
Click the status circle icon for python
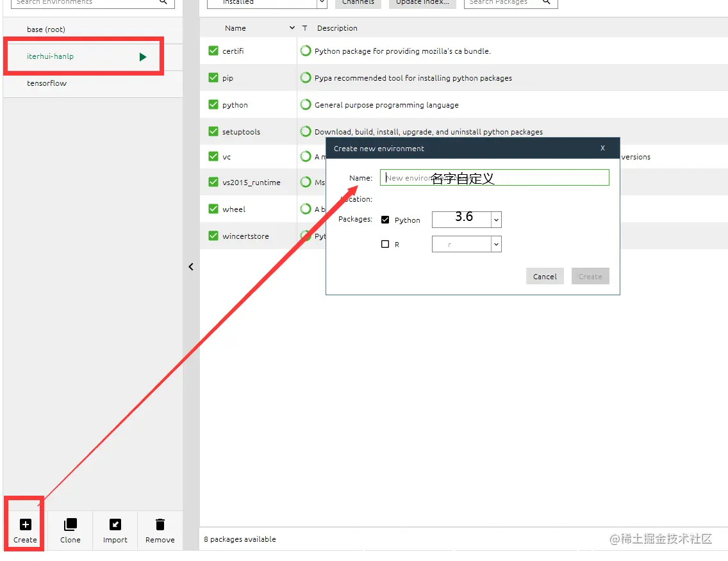pyautogui.click(x=306, y=104)
